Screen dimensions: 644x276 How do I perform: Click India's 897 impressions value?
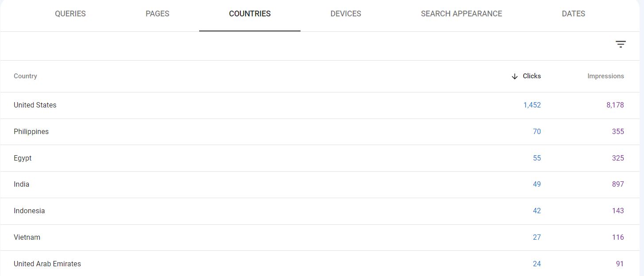pos(618,184)
